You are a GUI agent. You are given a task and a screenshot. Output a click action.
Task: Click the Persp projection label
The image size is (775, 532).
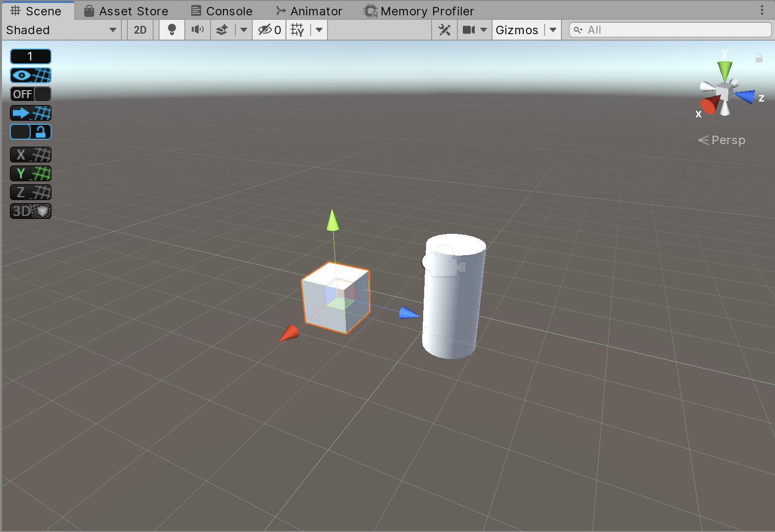[721, 140]
